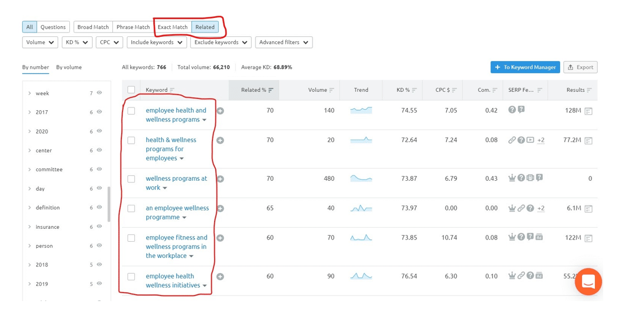Add 'employee health wellness initiatives' plus icon
The width and height of the screenshot is (644, 310).
tap(220, 276)
